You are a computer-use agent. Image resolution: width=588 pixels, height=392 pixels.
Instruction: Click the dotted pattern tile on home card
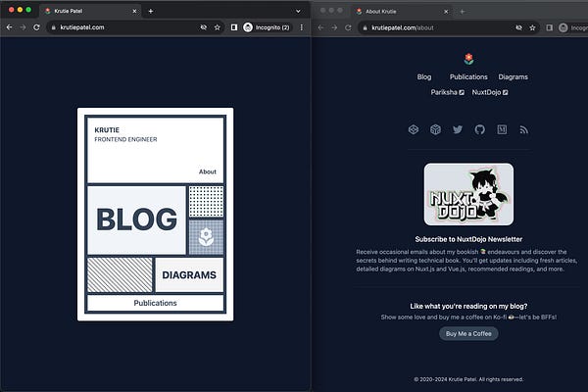(x=206, y=202)
